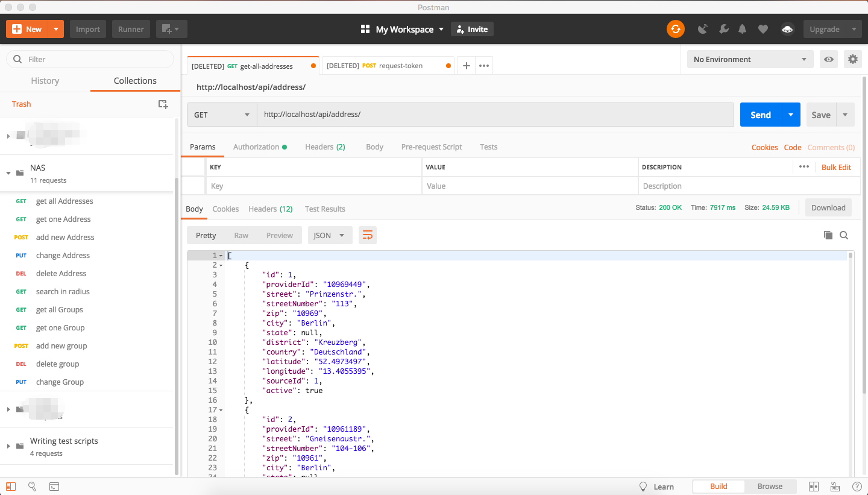This screenshot has height=495, width=868.
Task: Click the request URL field
Action: click(x=495, y=115)
